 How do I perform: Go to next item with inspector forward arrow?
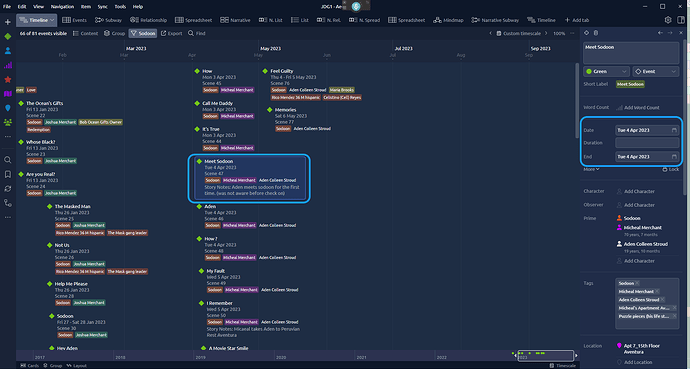[670, 33]
